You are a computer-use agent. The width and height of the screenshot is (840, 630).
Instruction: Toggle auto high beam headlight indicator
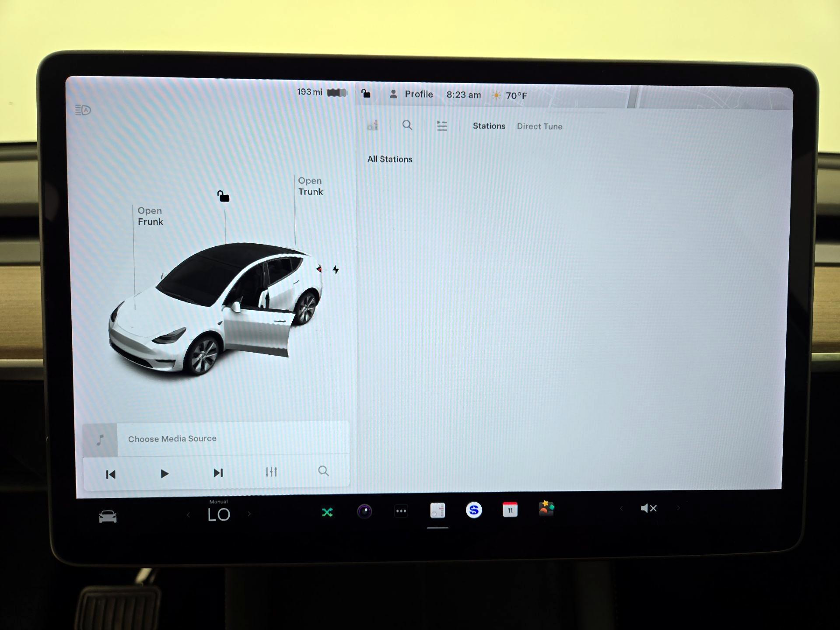83,110
